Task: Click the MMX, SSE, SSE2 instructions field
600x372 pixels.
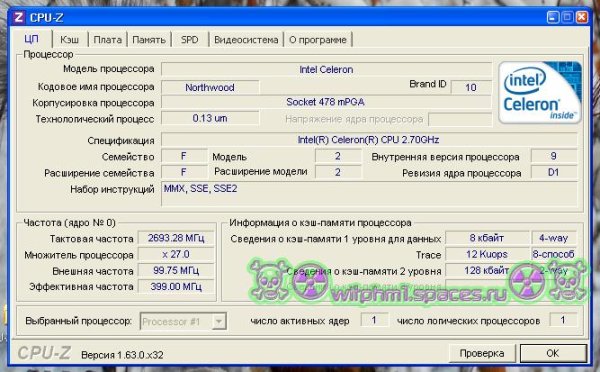Action: point(369,194)
